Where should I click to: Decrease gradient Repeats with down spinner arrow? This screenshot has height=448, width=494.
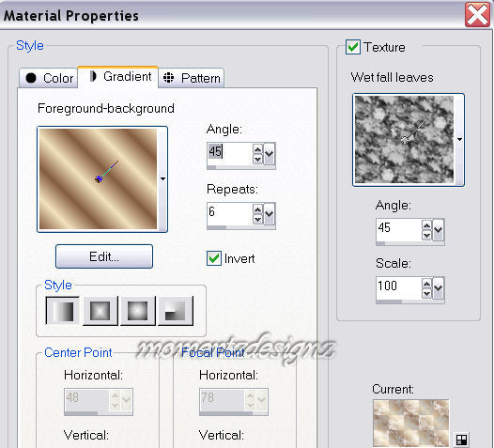click(x=257, y=219)
